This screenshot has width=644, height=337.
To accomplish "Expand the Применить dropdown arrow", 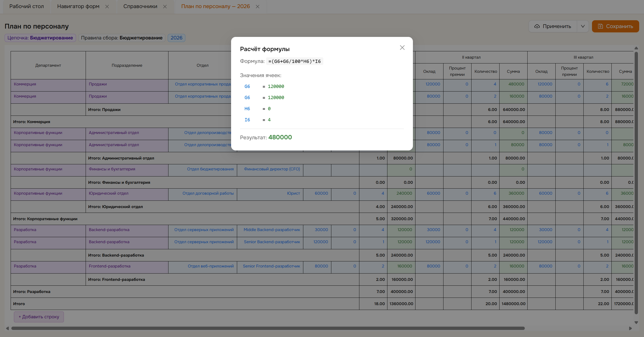I will tap(583, 26).
